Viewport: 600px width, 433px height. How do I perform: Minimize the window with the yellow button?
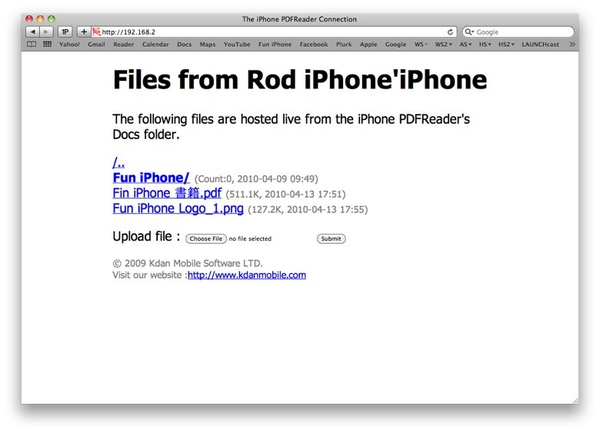click(x=40, y=19)
